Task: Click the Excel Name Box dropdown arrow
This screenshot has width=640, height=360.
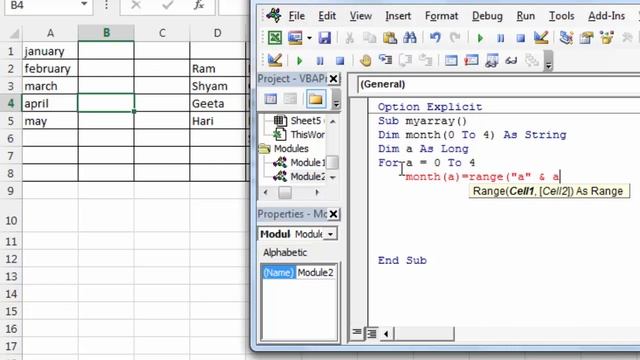Action: coord(84,4)
